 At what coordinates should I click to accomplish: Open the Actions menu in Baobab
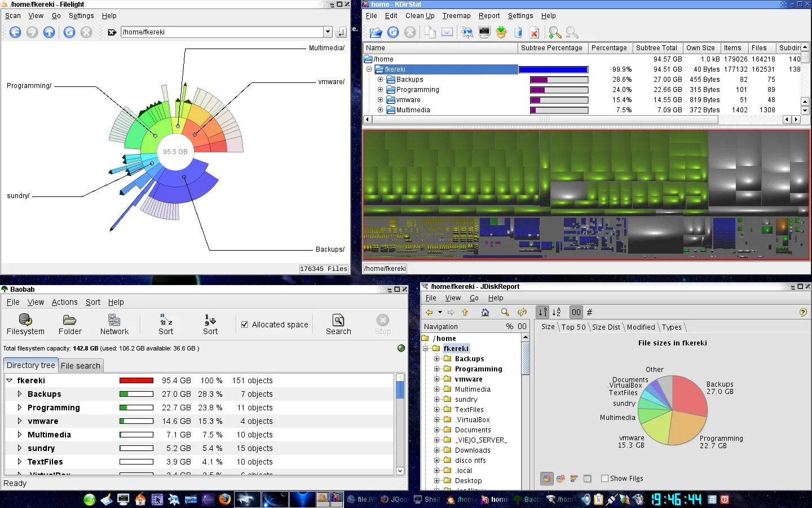(64, 302)
